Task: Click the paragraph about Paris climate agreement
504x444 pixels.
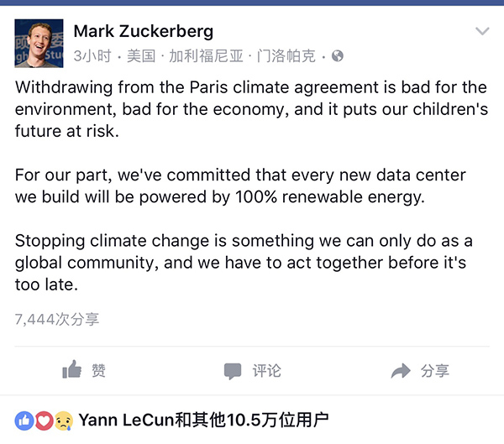Action: [x=251, y=109]
